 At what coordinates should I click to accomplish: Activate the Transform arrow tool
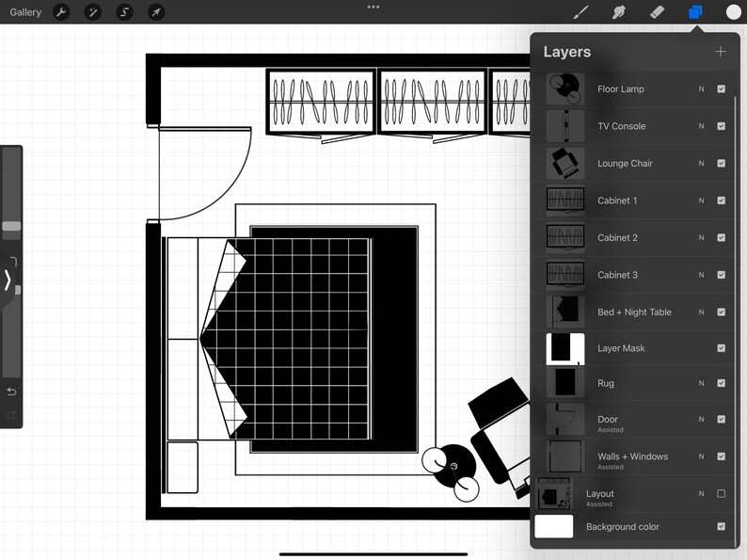click(156, 12)
